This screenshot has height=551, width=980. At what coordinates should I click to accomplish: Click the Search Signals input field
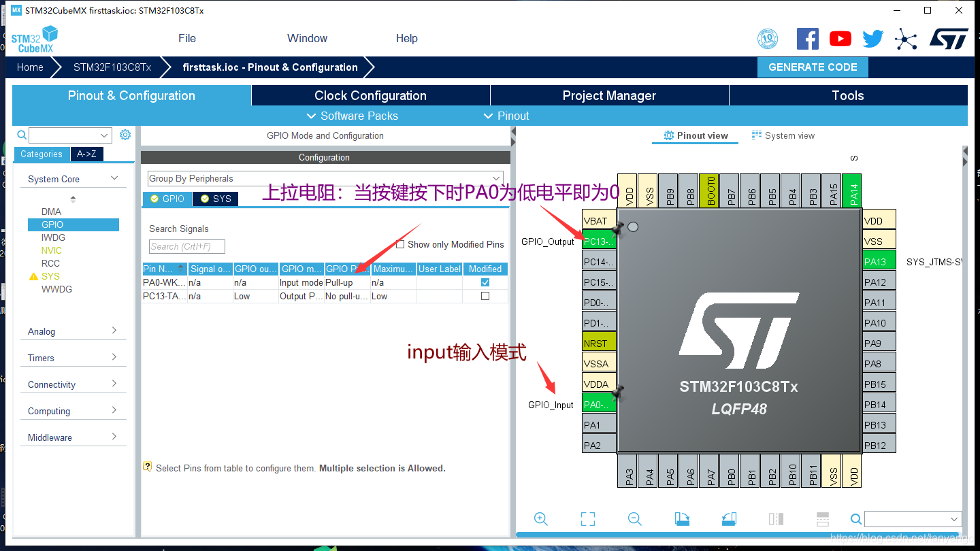(x=186, y=246)
